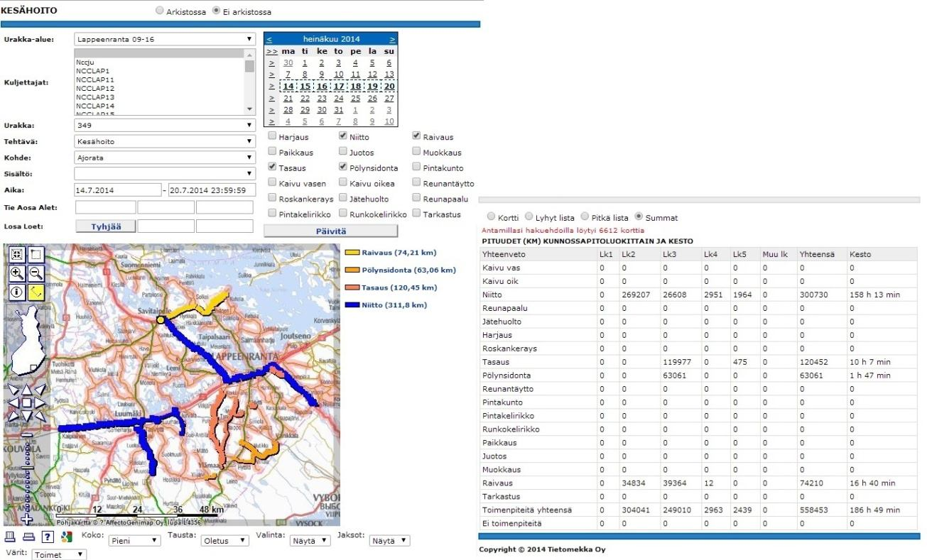The width and height of the screenshot is (927, 560).
Task: Go to previous month in calendar
Action: tap(269, 39)
